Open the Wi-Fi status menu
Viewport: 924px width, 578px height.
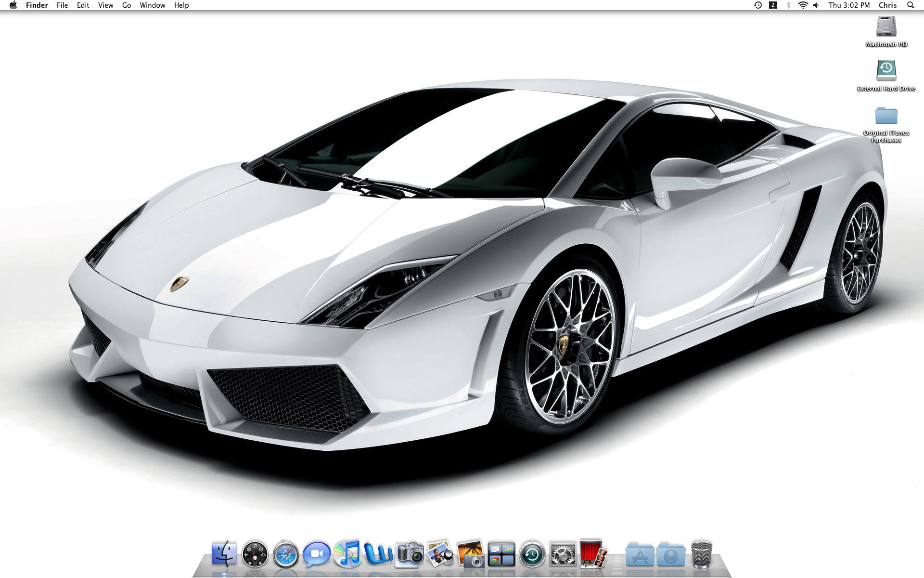(803, 5)
